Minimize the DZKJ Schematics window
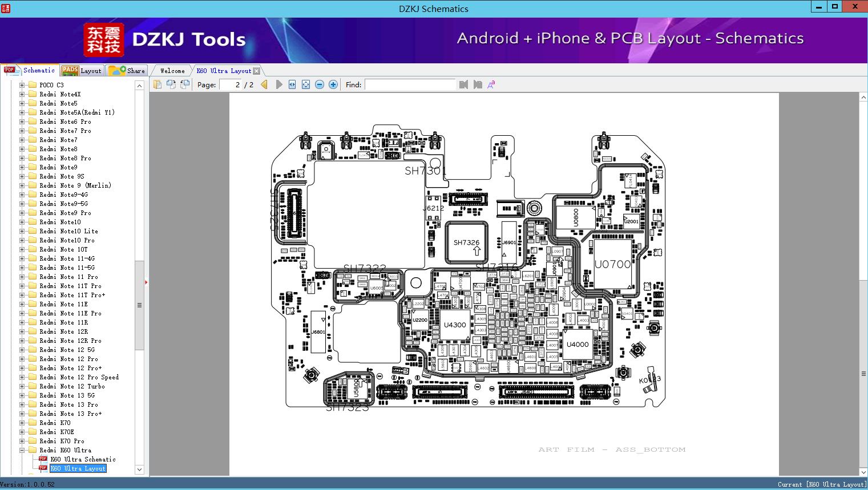This screenshot has height=490, width=868. pos(819,6)
